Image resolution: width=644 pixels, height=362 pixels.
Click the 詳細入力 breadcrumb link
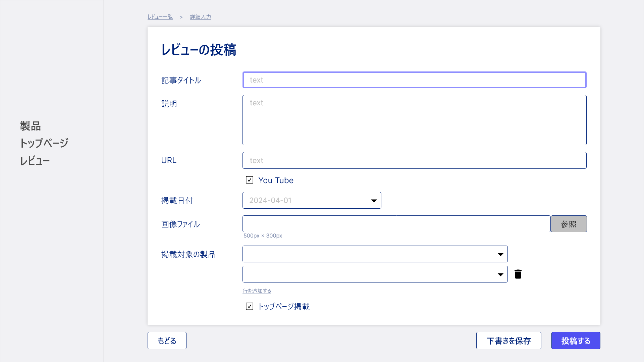coord(201,17)
